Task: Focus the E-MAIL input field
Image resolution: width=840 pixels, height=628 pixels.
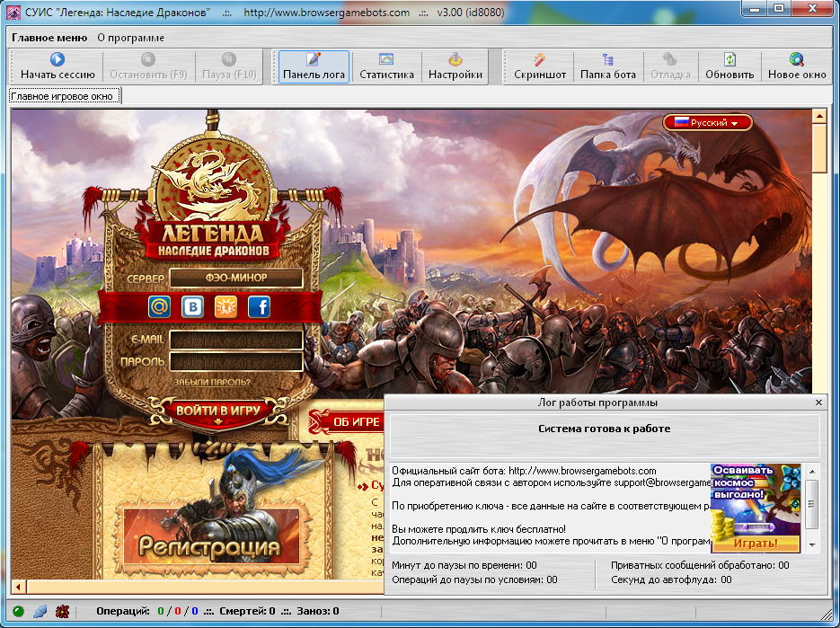Action: [236, 340]
